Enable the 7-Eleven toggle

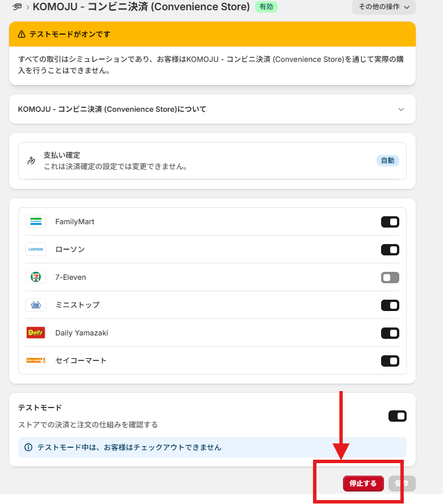point(390,278)
